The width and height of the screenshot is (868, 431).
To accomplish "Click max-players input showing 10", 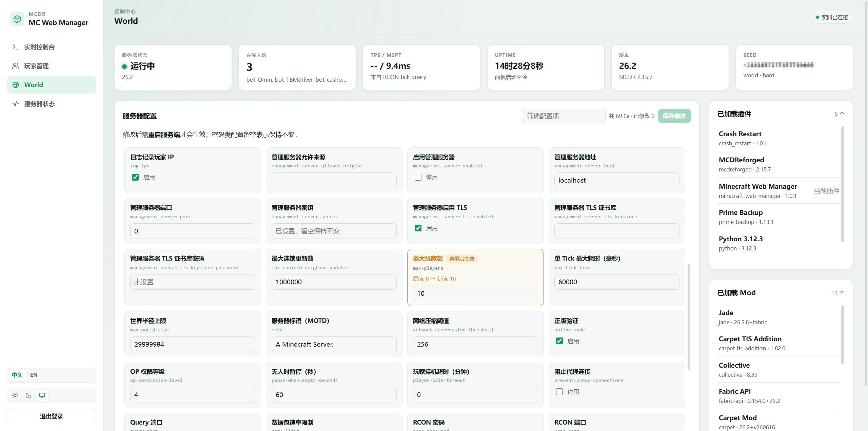I will tap(475, 293).
